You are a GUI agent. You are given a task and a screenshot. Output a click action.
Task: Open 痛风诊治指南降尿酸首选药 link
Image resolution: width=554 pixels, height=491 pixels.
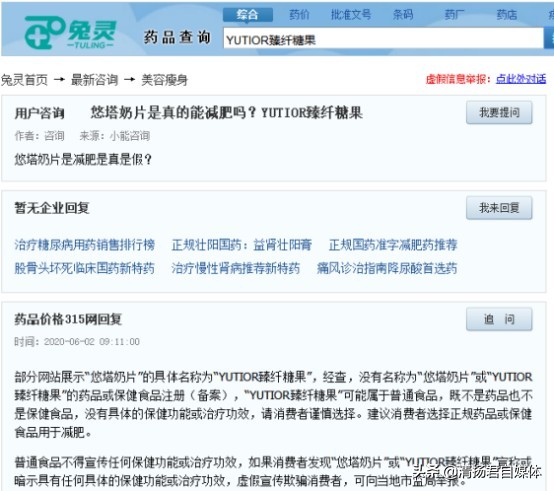pyautogui.click(x=387, y=268)
